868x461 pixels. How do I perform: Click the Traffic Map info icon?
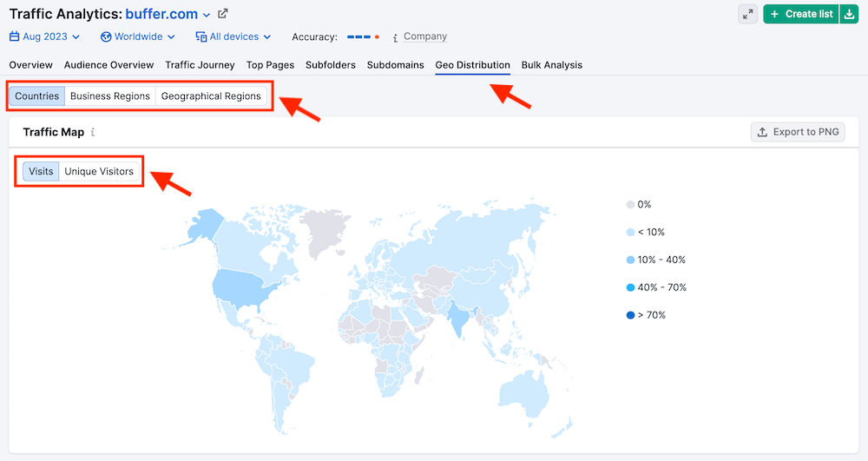(93, 133)
